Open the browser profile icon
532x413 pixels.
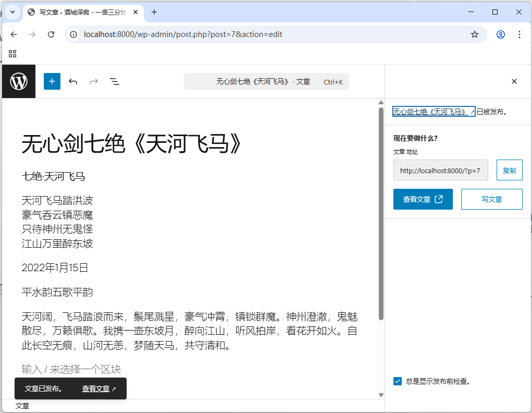(500, 34)
